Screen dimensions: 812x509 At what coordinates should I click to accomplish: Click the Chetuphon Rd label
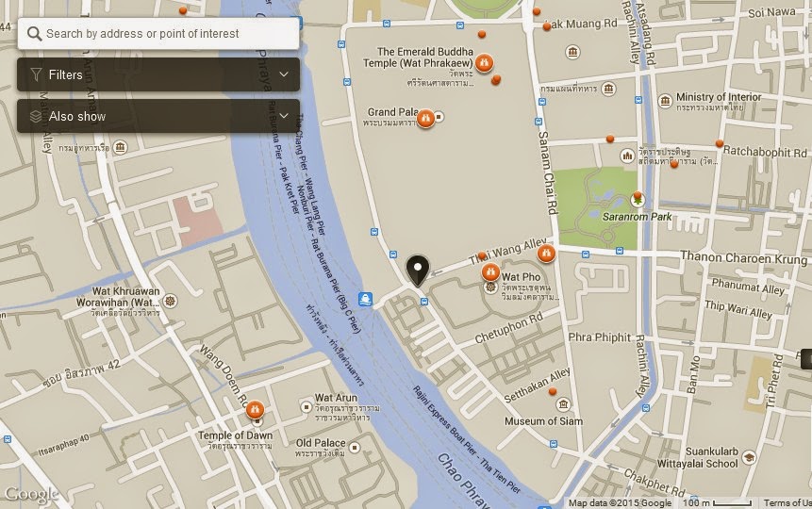pos(508,328)
